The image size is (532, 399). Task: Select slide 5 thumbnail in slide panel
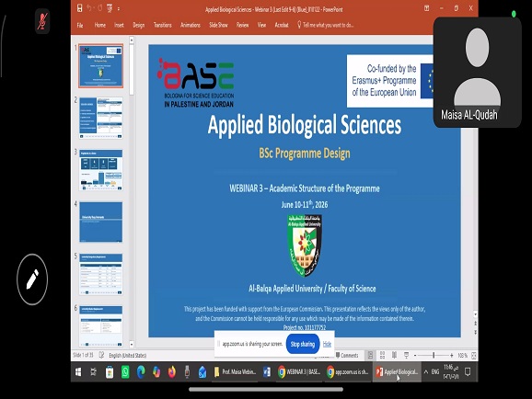point(100,274)
